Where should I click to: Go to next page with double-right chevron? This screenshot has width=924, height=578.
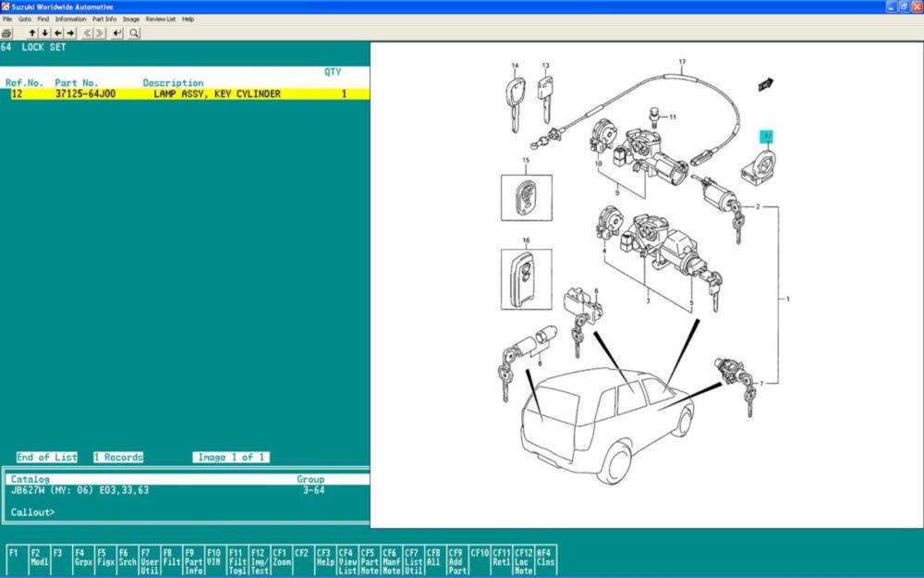pyautogui.click(x=100, y=33)
